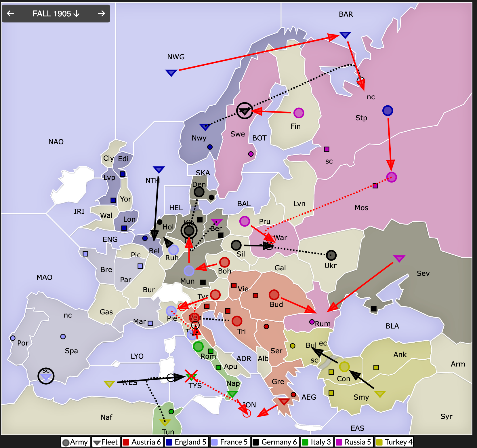
Task: Select the French army in Munich
Action: coord(189,271)
